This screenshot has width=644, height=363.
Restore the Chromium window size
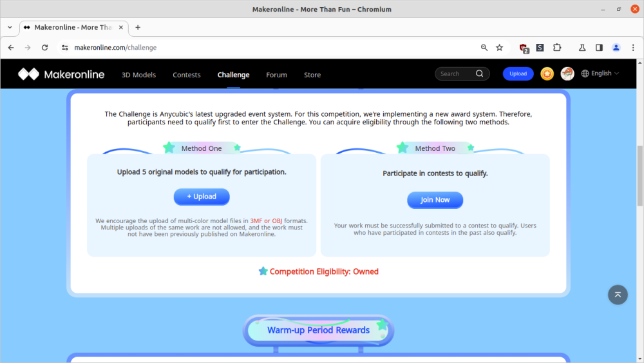pos(619,9)
